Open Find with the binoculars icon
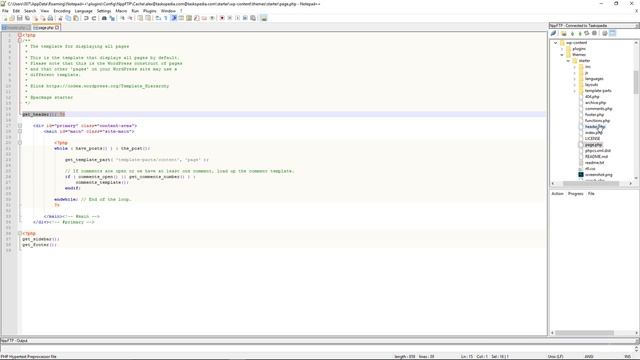 click(x=104, y=18)
